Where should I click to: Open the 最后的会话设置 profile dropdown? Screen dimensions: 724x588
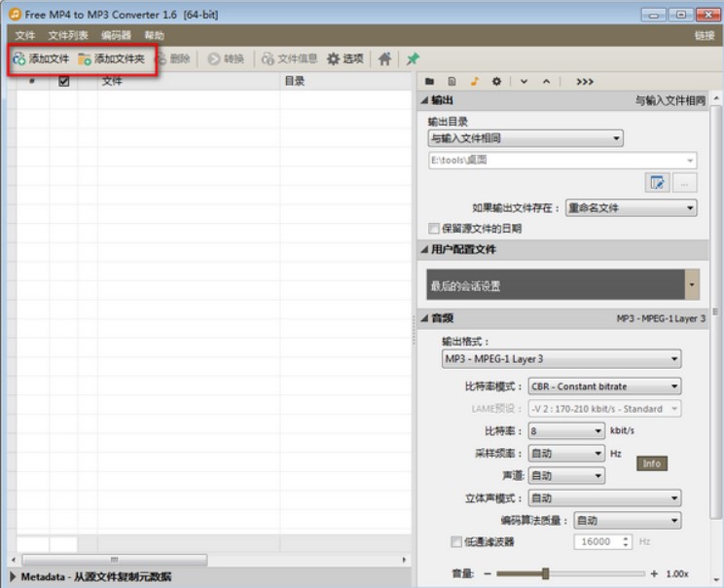click(x=691, y=284)
